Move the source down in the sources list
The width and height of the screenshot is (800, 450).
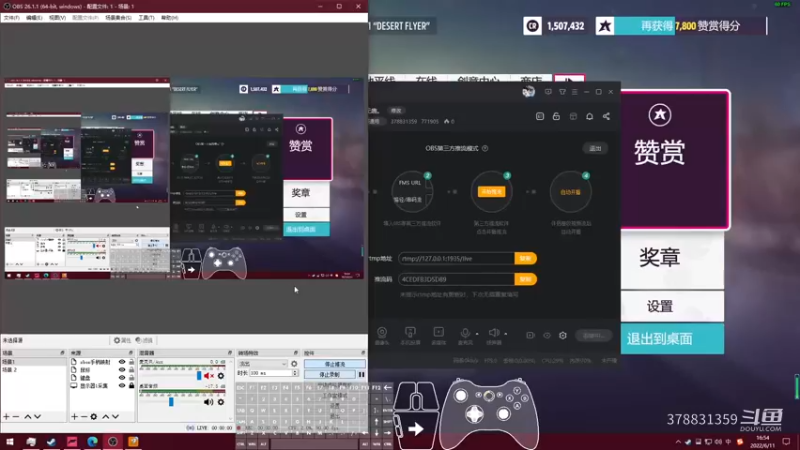point(116,417)
